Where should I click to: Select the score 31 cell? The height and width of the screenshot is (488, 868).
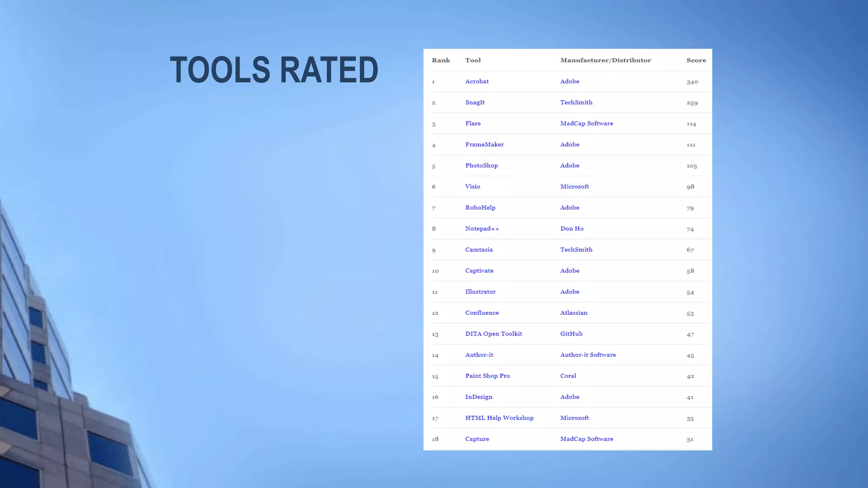click(x=690, y=439)
